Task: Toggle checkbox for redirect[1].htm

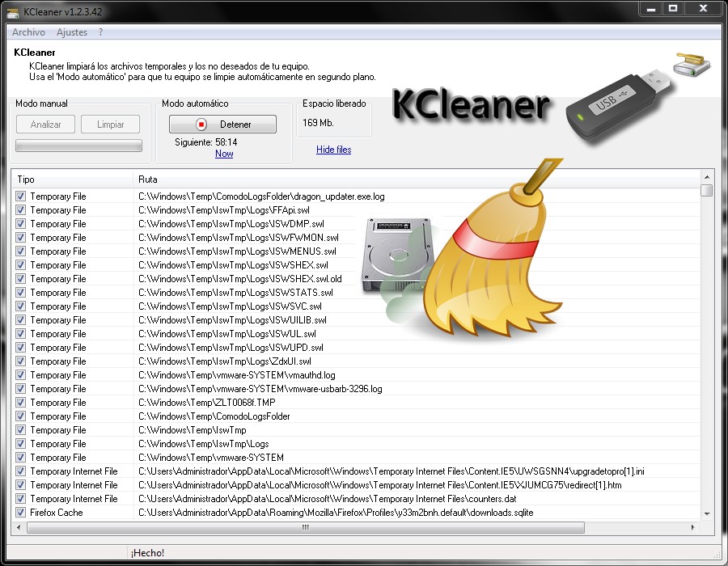Action: [x=20, y=485]
